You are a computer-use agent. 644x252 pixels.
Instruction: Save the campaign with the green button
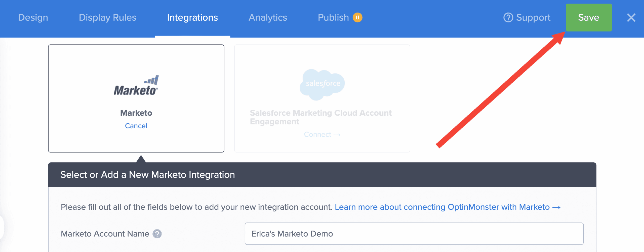(589, 18)
